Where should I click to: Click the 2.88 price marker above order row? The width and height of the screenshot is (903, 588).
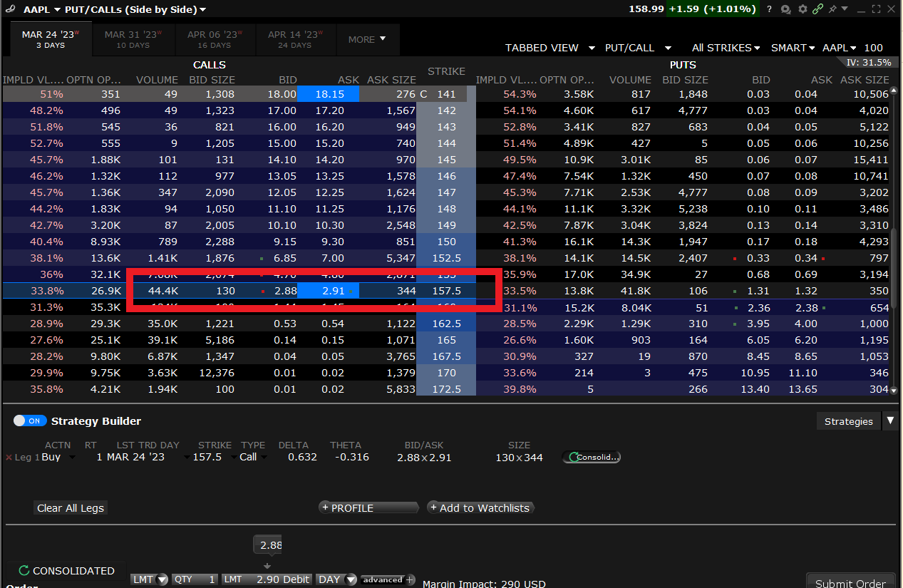pyautogui.click(x=268, y=545)
